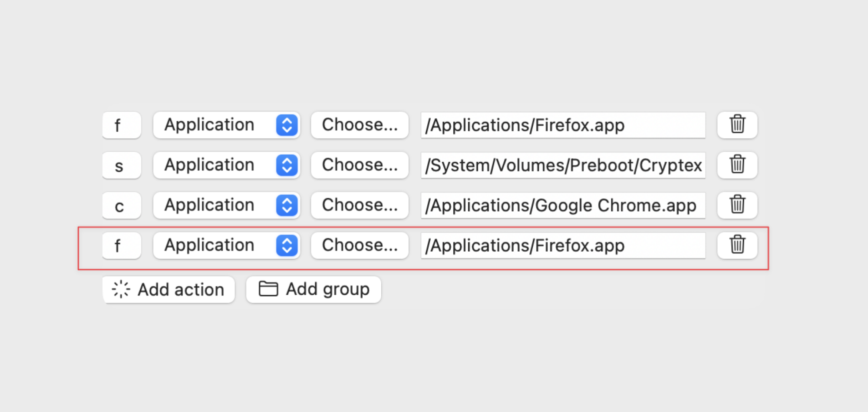Click the folder icon on Add group
The width and height of the screenshot is (868, 412).
268,289
